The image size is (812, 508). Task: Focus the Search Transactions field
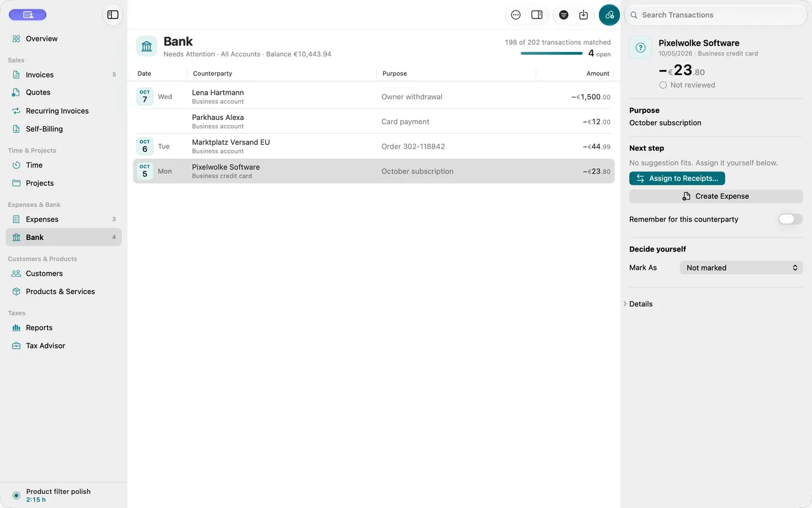click(716, 15)
